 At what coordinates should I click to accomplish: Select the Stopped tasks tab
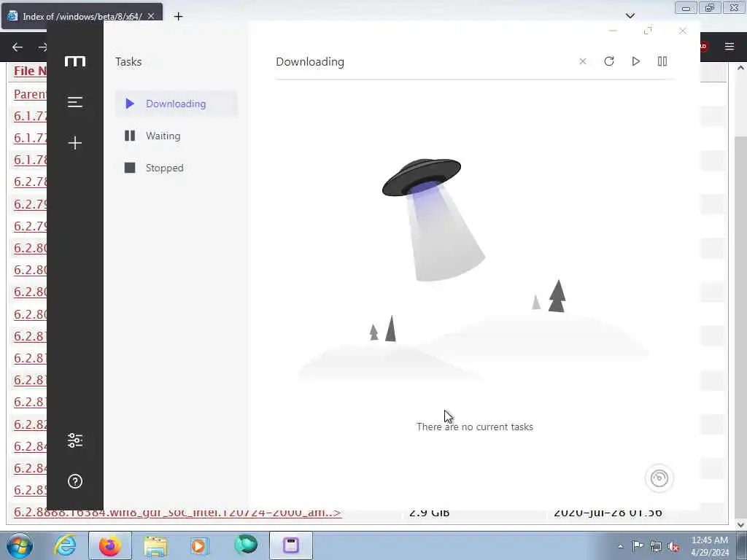[177, 168]
